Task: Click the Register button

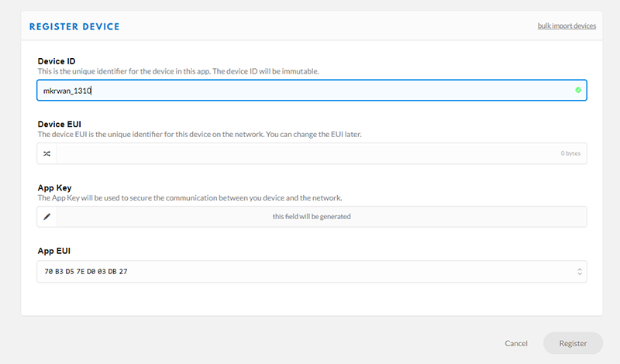Action: click(x=573, y=343)
